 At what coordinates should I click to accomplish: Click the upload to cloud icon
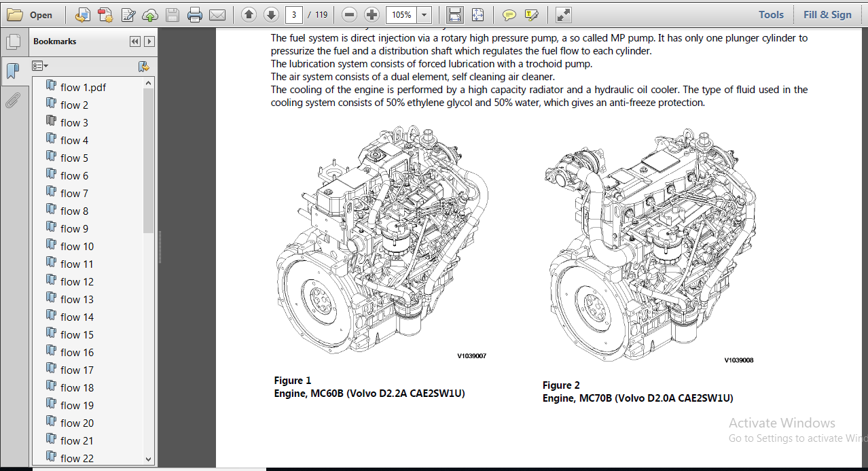[x=150, y=15]
